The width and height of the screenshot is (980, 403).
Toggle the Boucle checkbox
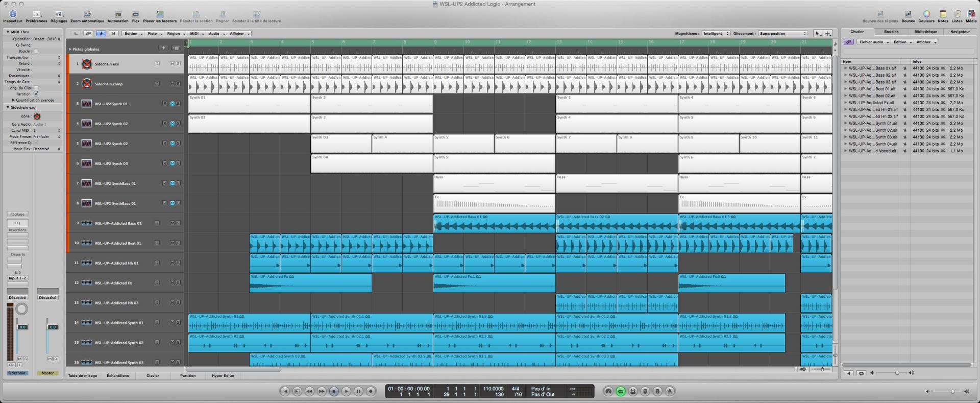pos(36,51)
